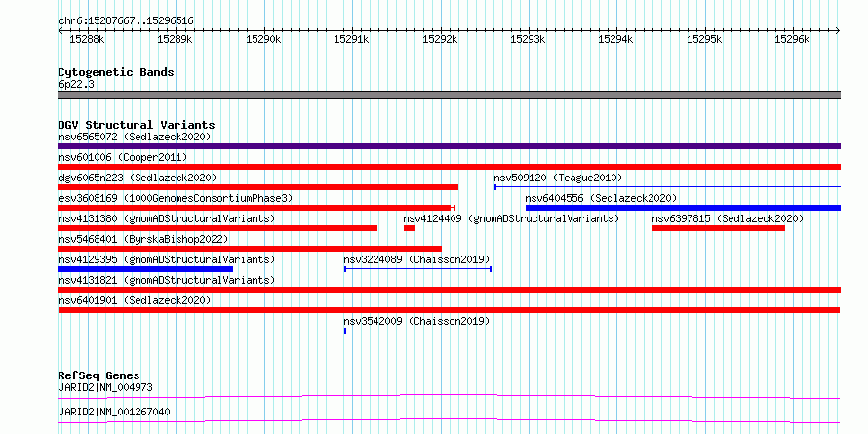Open variant label nsv4124409 (gnomADStructuralVariants)
Screen dimensions: 868x434
click(x=511, y=218)
